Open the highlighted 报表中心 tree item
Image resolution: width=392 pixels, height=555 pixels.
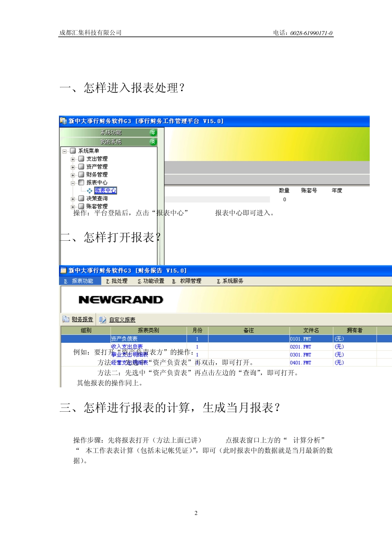106,190
